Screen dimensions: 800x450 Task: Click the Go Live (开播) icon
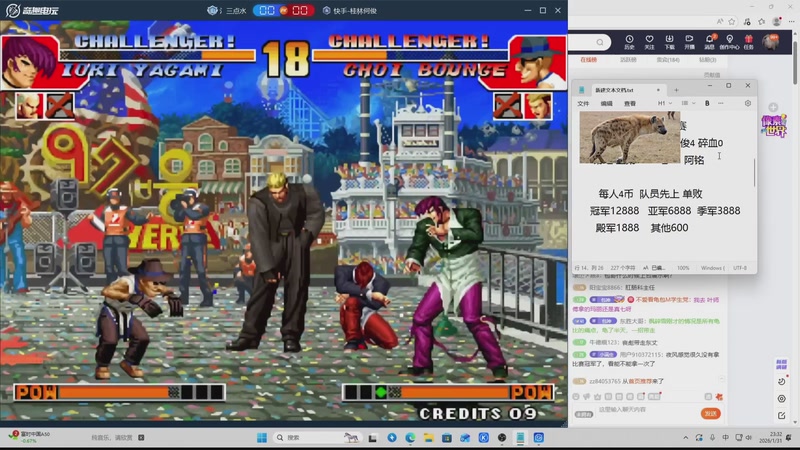tap(689, 42)
